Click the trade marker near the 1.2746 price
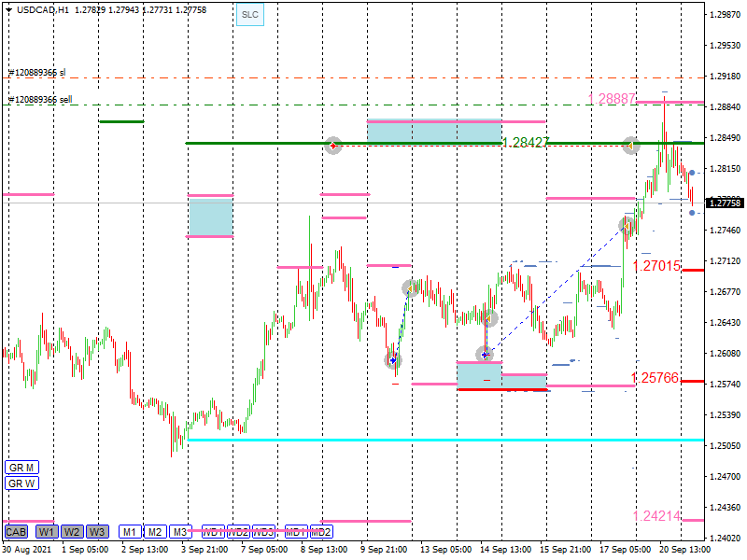The width and height of the screenshot is (747, 560). tap(627, 225)
